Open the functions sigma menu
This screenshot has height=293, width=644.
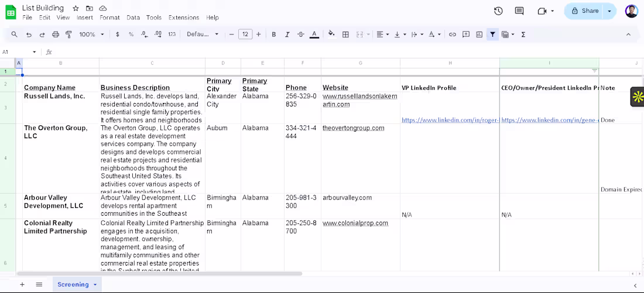(523, 35)
